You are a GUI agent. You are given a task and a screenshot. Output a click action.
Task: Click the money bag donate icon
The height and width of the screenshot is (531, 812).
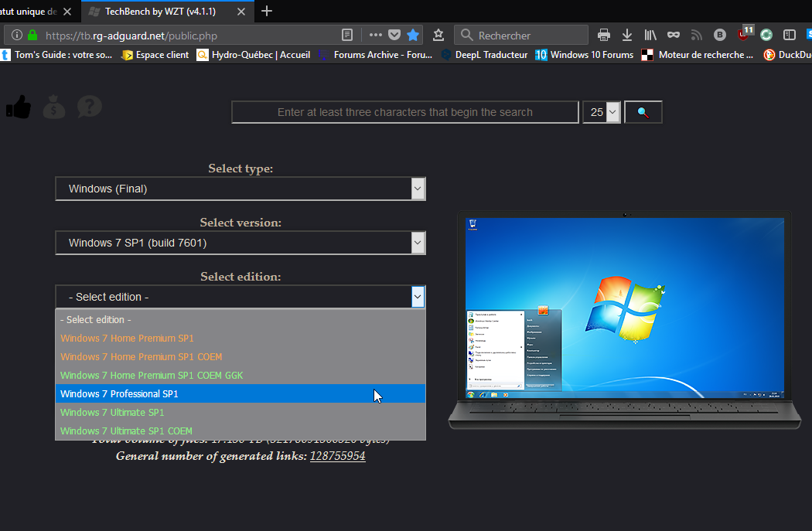(54, 107)
